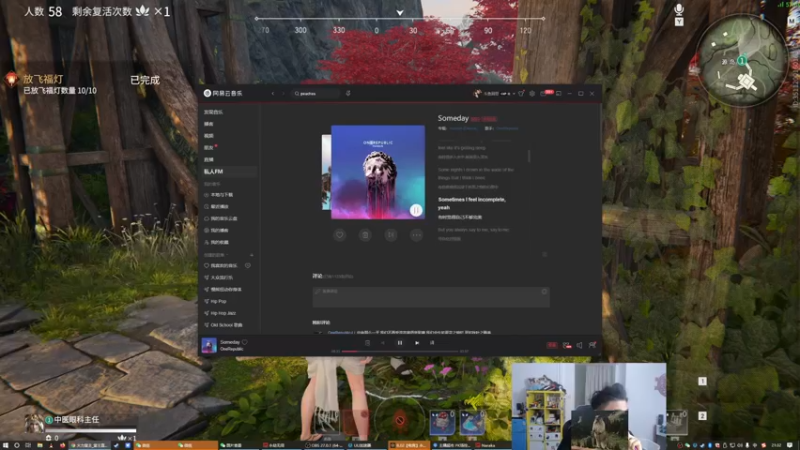Open the Hip Pop playlist

coord(215,301)
